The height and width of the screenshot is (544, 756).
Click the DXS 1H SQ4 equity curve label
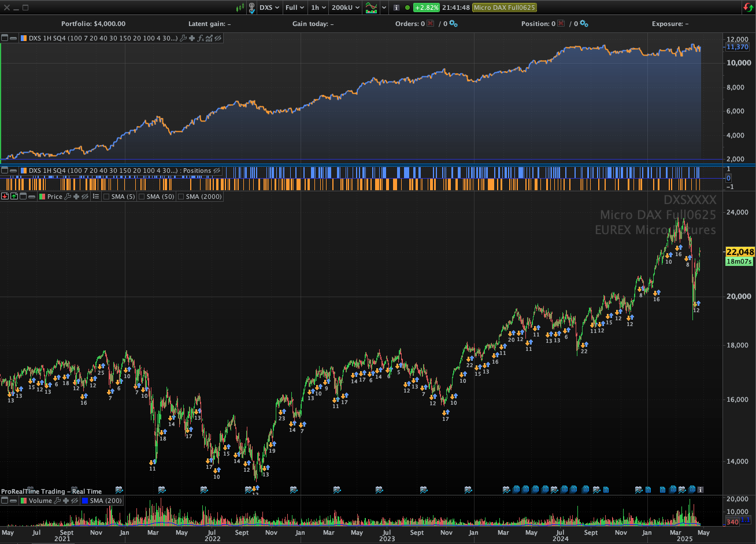coord(103,38)
